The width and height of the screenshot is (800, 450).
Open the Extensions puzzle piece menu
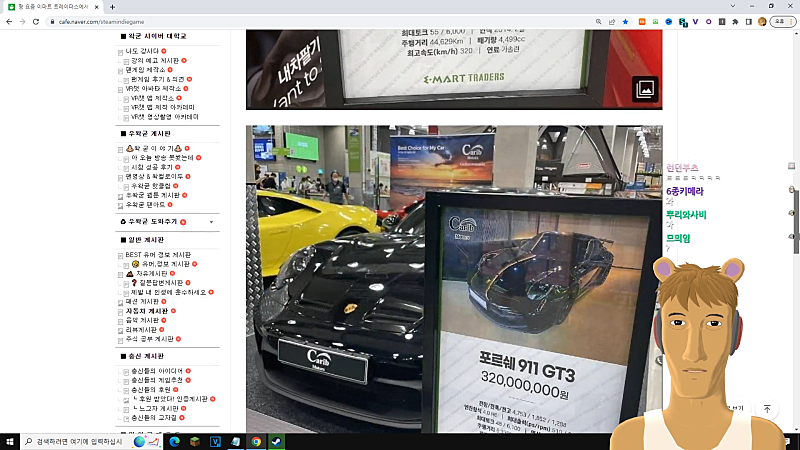point(735,22)
